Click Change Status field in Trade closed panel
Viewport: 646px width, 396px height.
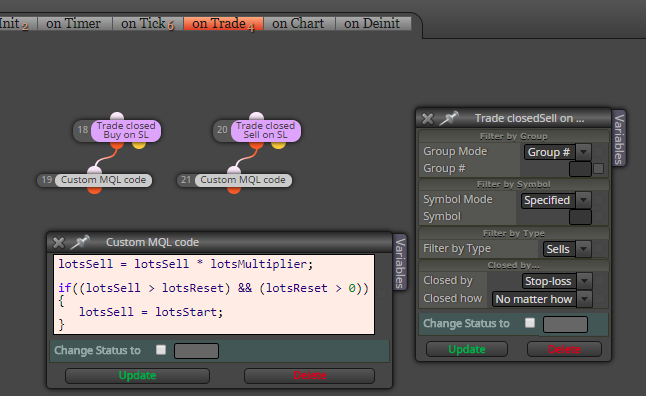pos(565,324)
